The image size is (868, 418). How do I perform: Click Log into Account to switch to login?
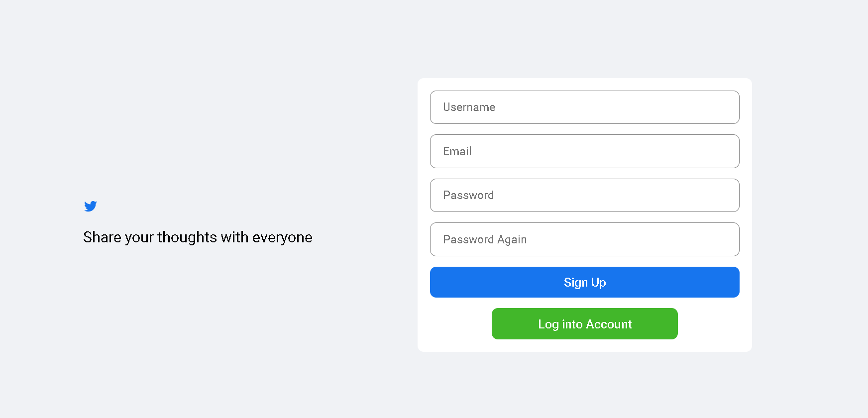[584, 323]
